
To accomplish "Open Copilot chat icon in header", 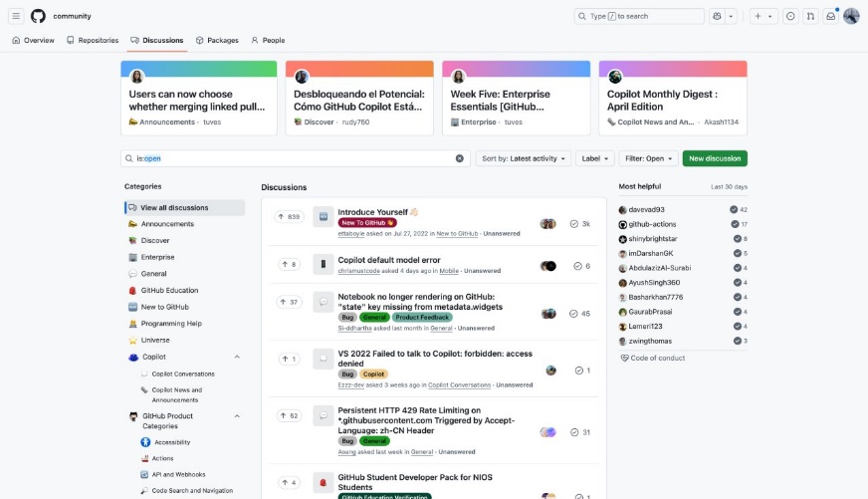I will [x=717, y=16].
